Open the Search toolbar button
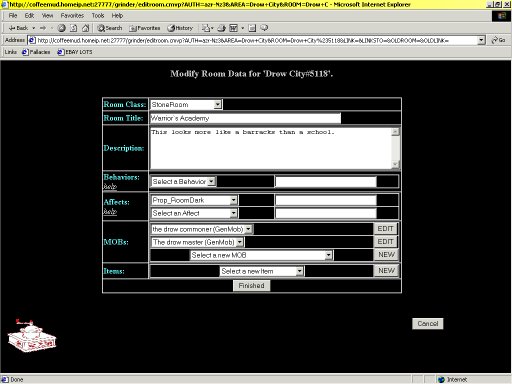The width and height of the screenshot is (512, 384). [x=110, y=28]
